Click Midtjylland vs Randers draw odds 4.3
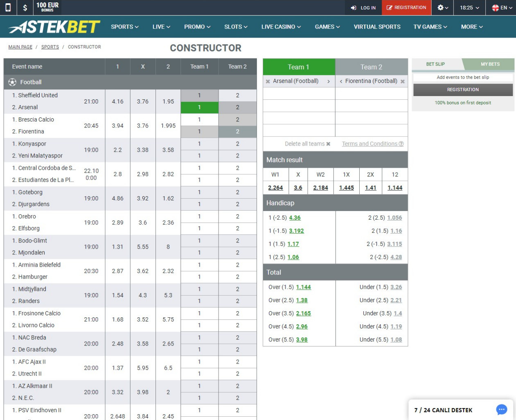 point(143,295)
